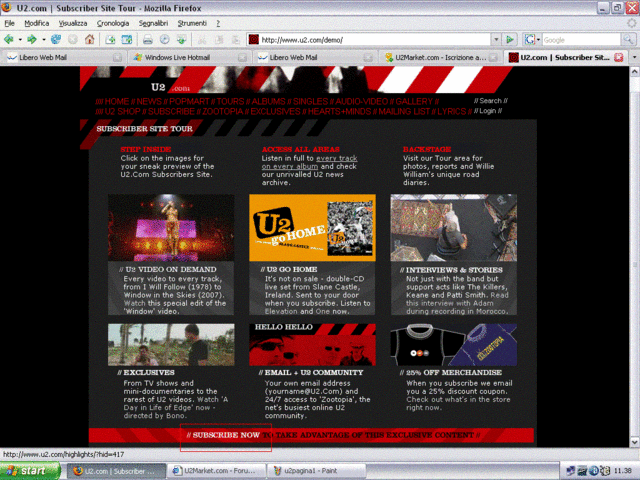Screen dimensions: 640x480
Task: Click the greyed-out Stop loading icon
Action: [73, 40]
